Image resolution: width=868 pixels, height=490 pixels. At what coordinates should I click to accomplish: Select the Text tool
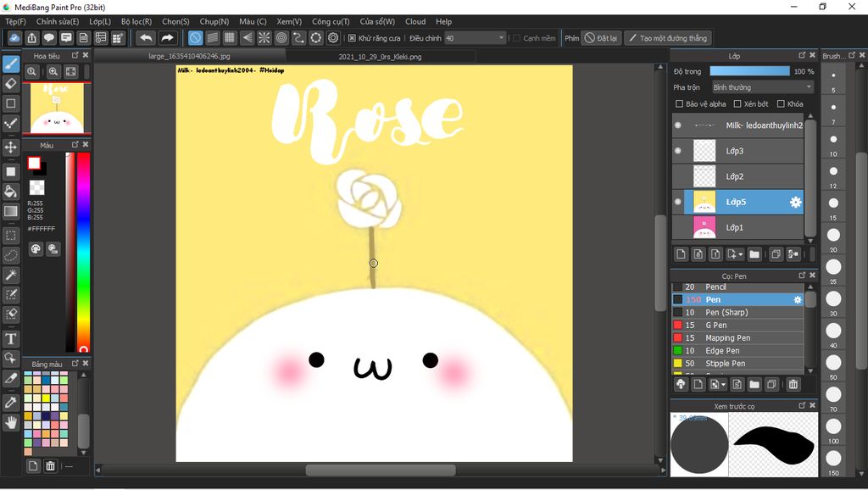[x=10, y=339]
